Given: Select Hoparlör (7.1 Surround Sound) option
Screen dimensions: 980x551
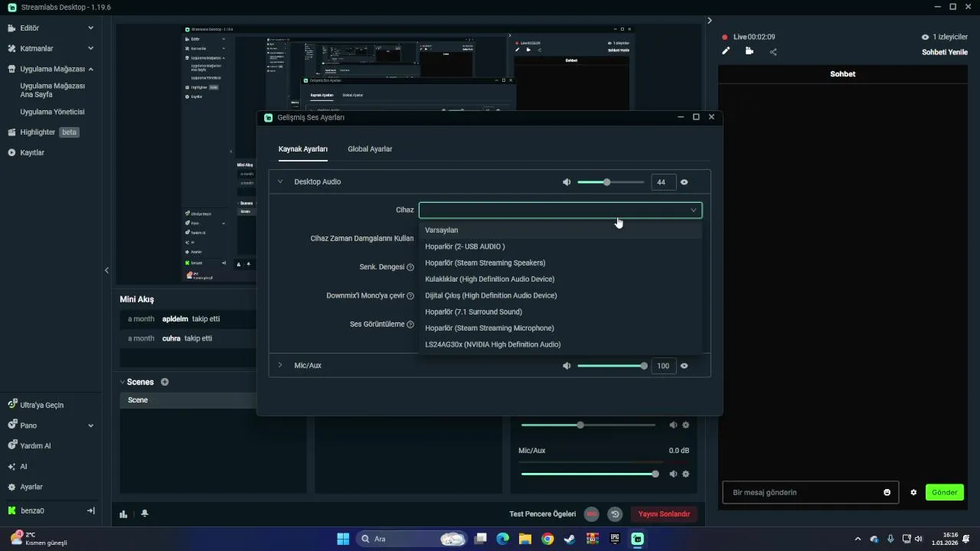Looking at the screenshot, I should pyautogui.click(x=560, y=311).
